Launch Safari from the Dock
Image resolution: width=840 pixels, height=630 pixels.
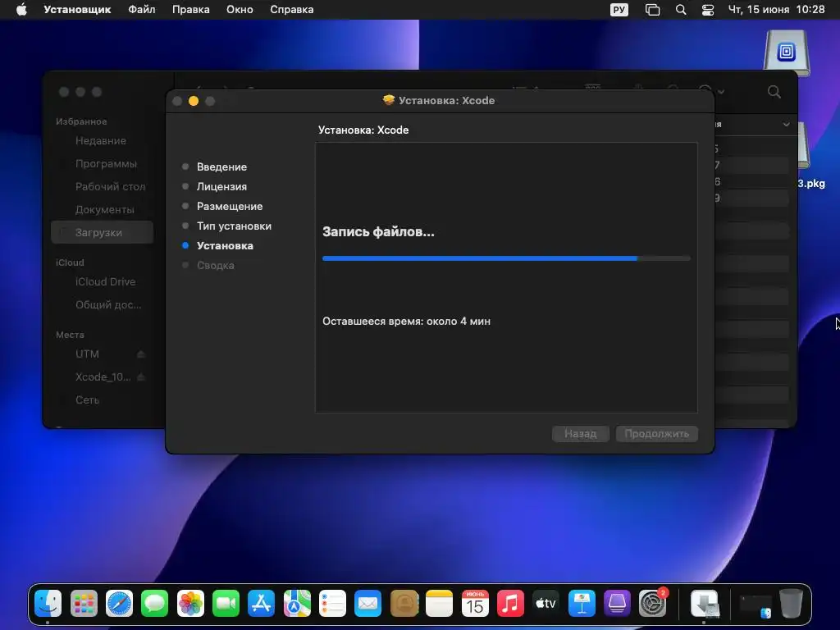click(x=119, y=604)
